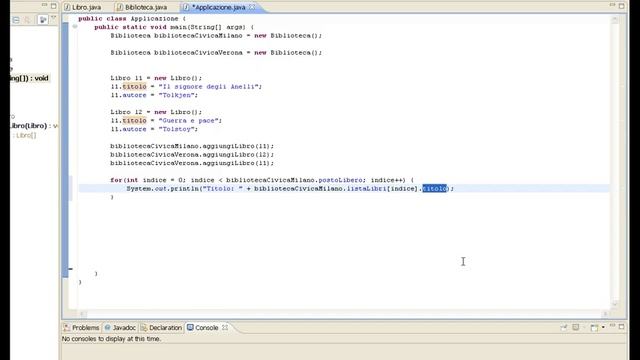
Task: Click 'No consoles to display at this time.' message
Action: pos(111,339)
